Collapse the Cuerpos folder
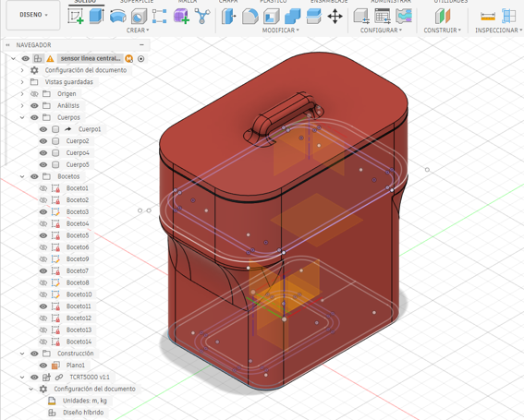Viewport: 524px width, 420px height. click(22, 117)
